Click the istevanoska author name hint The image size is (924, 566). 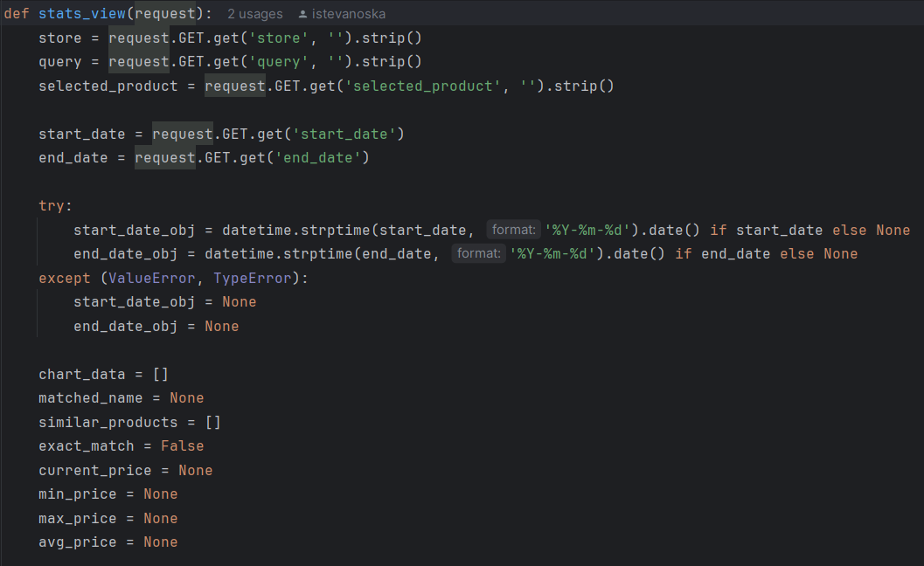[348, 14]
